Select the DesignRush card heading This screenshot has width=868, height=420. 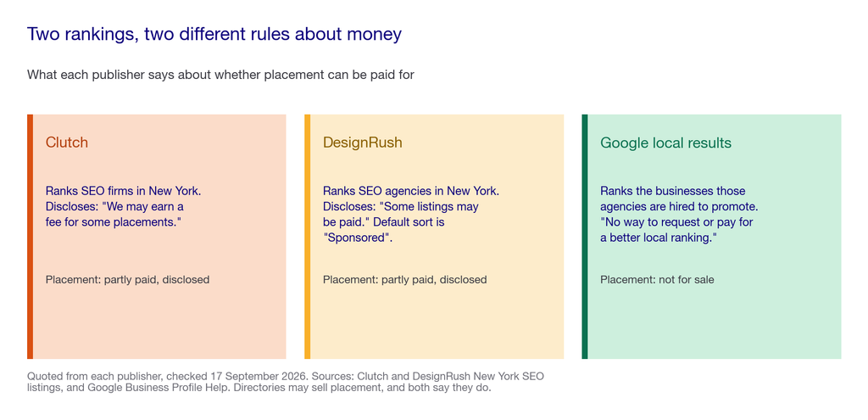pyautogui.click(x=363, y=143)
